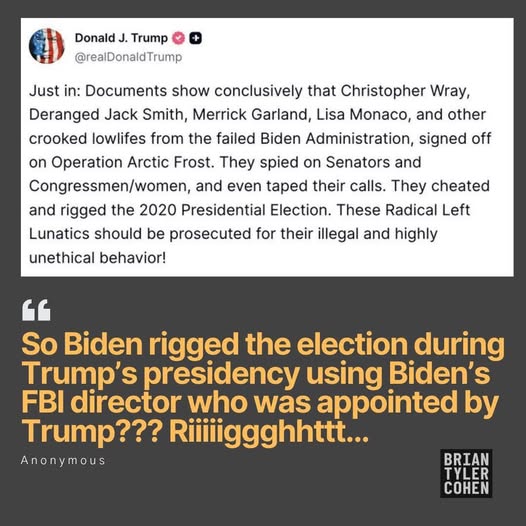526x526 pixels.
Task: Click 'Merrick Garland' in the post text
Action: [250, 115]
